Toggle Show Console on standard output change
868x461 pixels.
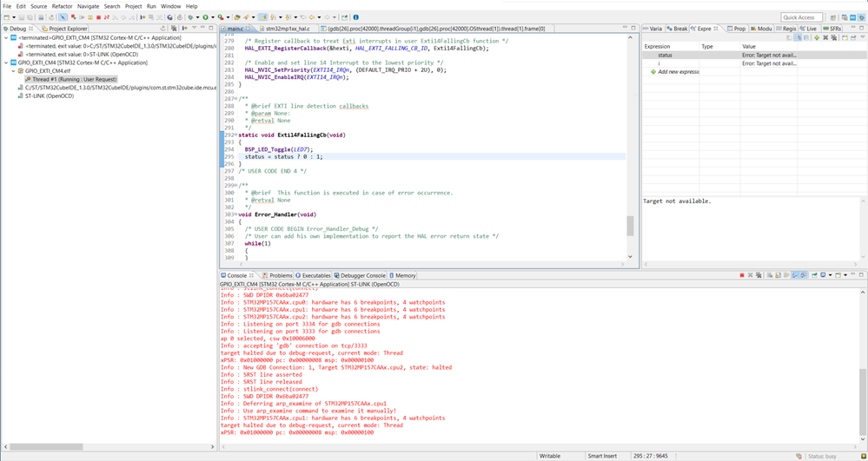pos(795,275)
